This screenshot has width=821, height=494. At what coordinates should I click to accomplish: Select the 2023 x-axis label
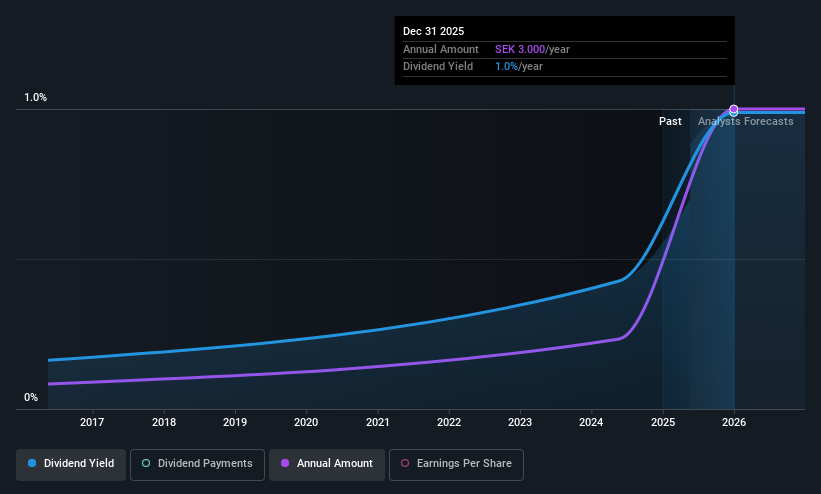click(x=520, y=422)
